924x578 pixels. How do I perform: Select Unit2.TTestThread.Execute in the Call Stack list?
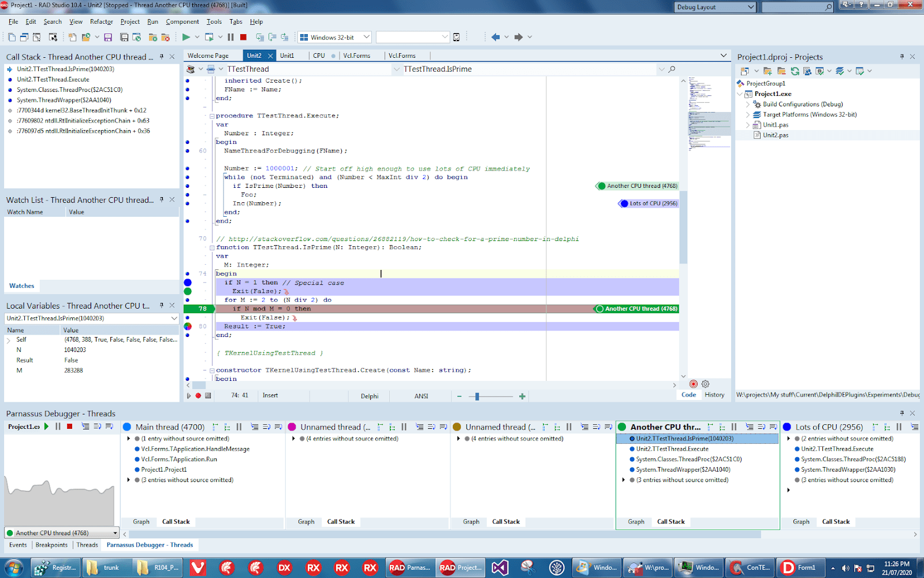point(53,80)
